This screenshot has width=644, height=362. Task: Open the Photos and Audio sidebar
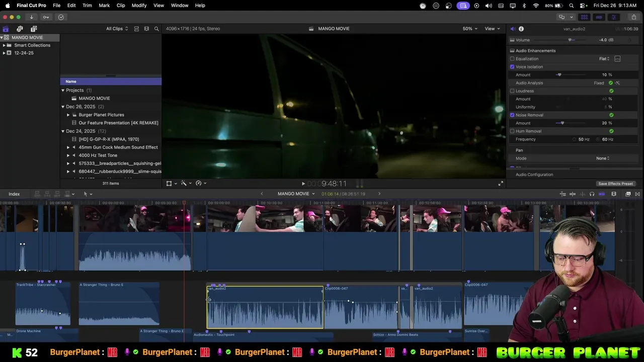(x=20, y=29)
